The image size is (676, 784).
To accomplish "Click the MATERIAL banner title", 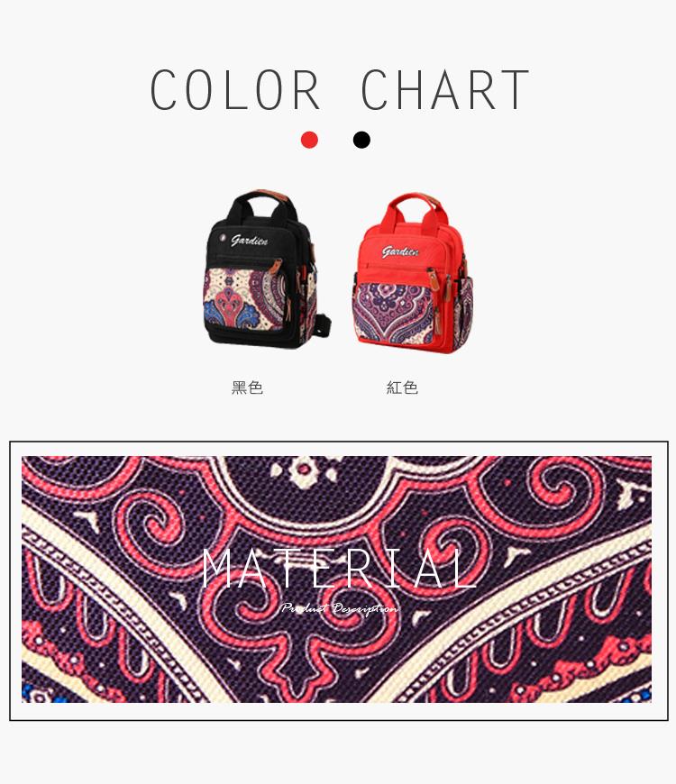I will (339, 569).
